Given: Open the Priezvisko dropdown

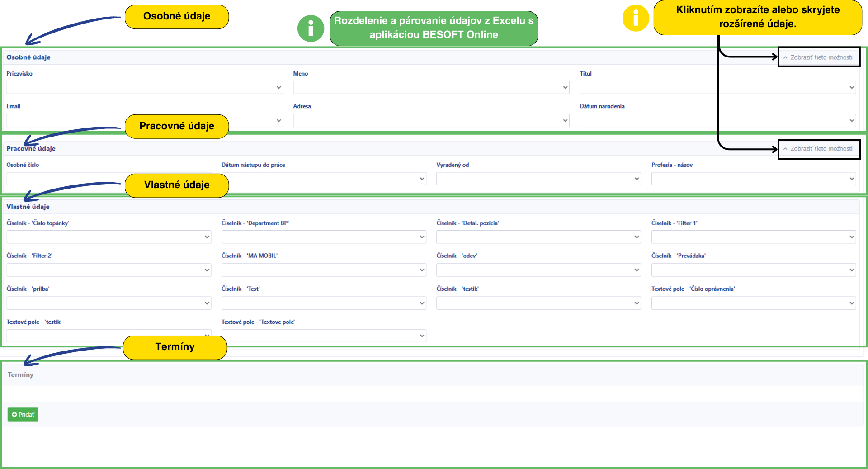Looking at the screenshot, I should (x=145, y=87).
